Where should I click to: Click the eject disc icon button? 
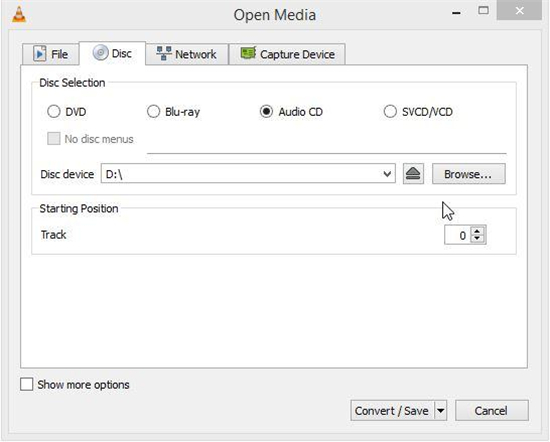tap(413, 174)
